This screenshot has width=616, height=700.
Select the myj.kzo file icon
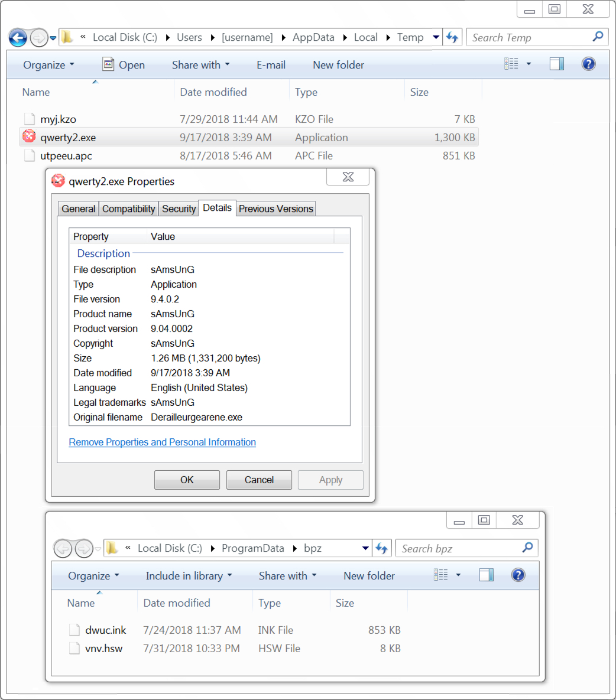[x=30, y=119]
